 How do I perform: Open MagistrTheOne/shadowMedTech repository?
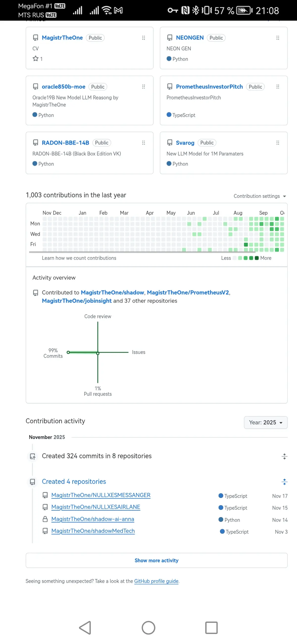click(x=93, y=531)
